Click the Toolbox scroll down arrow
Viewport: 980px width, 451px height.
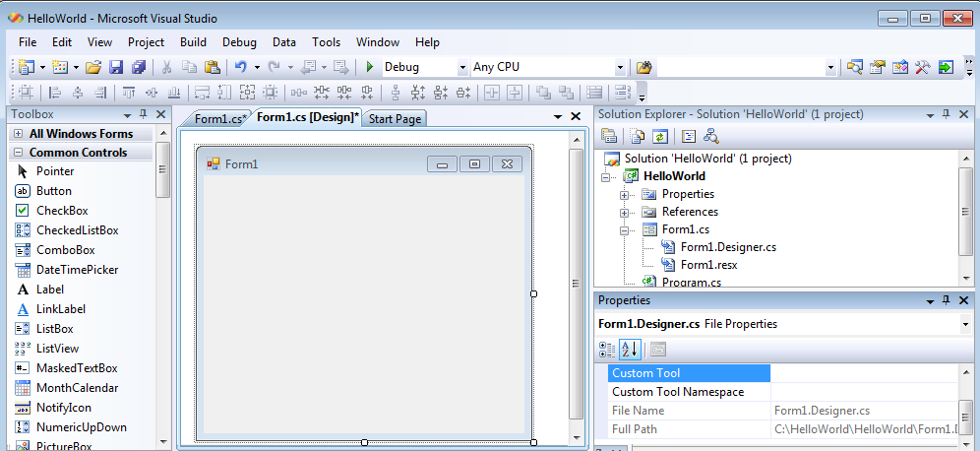(163, 442)
